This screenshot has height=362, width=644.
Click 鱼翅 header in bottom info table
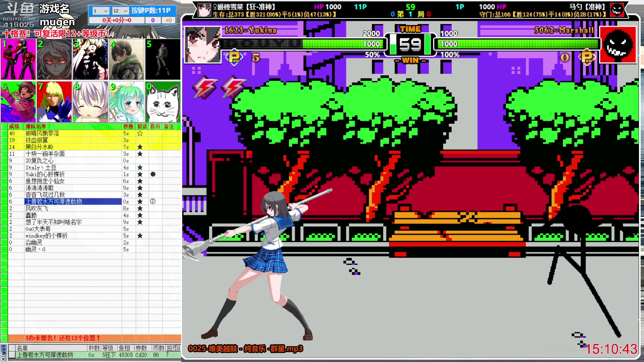point(124,348)
